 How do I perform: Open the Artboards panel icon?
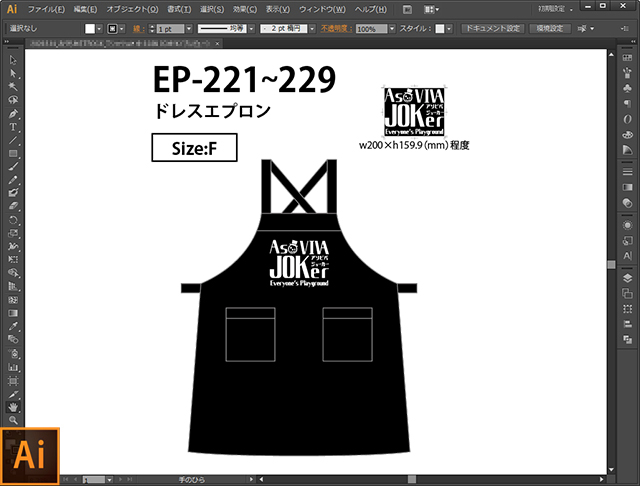(627, 293)
